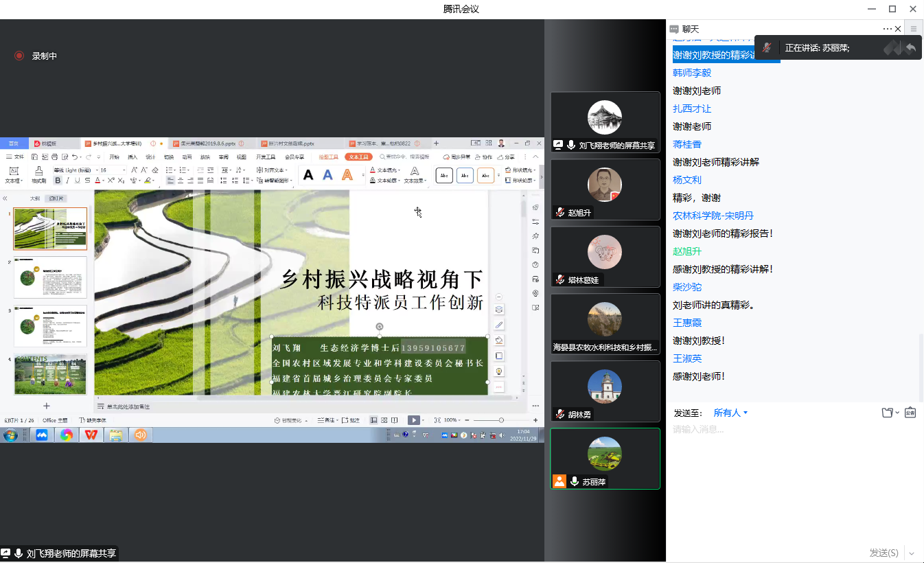Click sender name 扎西才让 in chat
Viewport: 924px width, 563px height.
coord(692,108)
